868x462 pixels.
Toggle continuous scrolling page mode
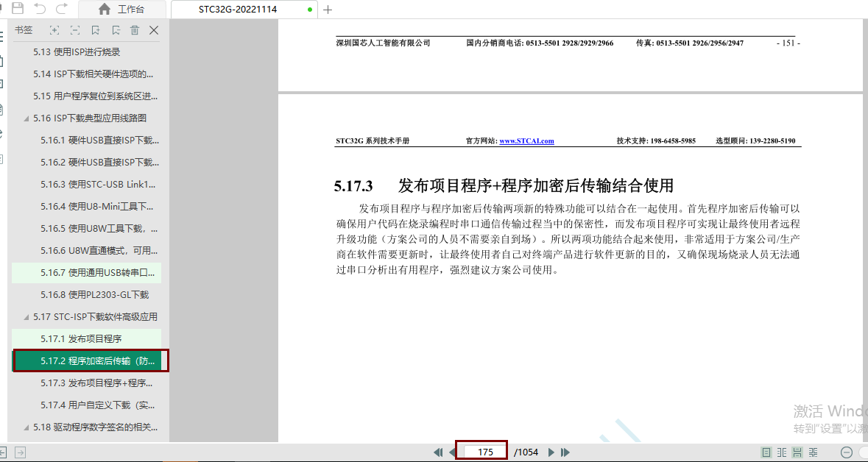coord(797,452)
